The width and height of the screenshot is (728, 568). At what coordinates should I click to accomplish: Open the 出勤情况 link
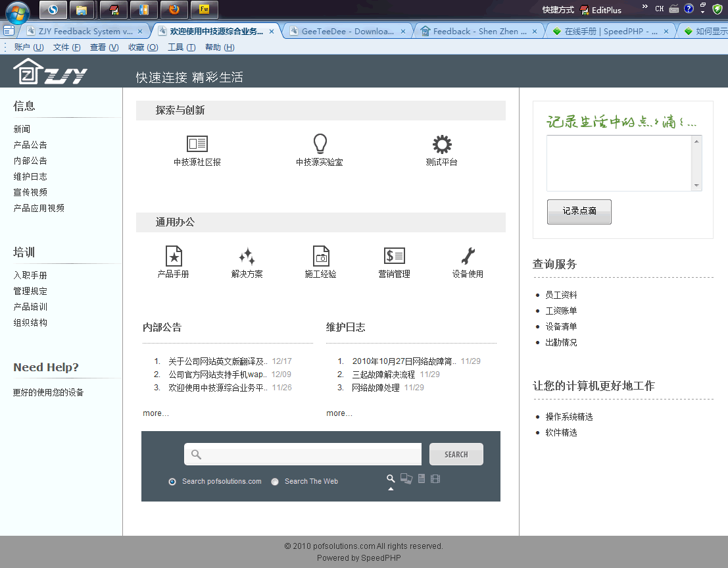(561, 342)
